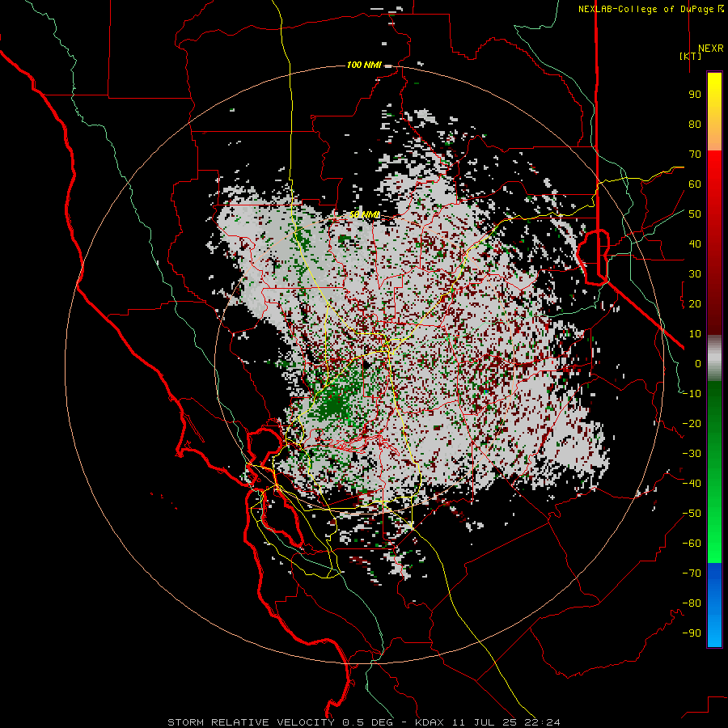Image resolution: width=728 pixels, height=728 pixels.
Task: Pick the gray near-zero color bar segment
Action: pyautogui.click(x=714, y=358)
